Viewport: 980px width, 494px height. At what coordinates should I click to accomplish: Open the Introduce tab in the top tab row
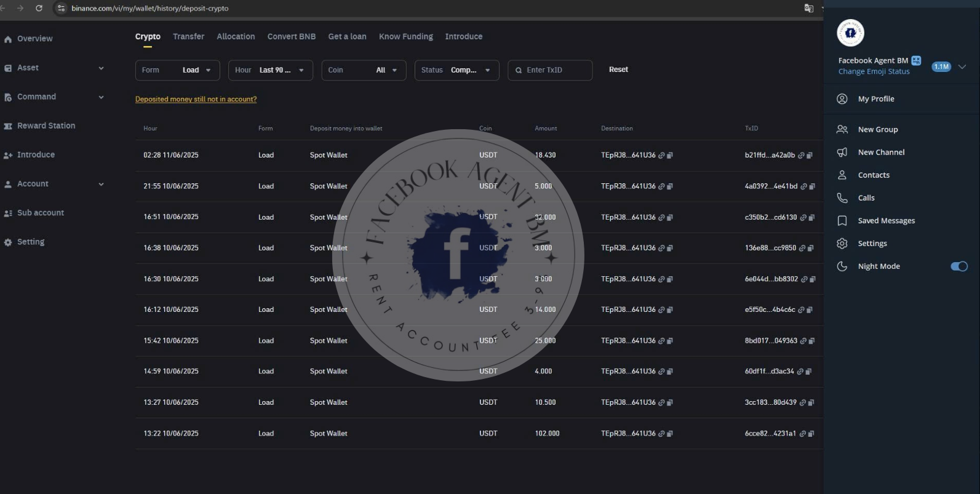tap(464, 37)
